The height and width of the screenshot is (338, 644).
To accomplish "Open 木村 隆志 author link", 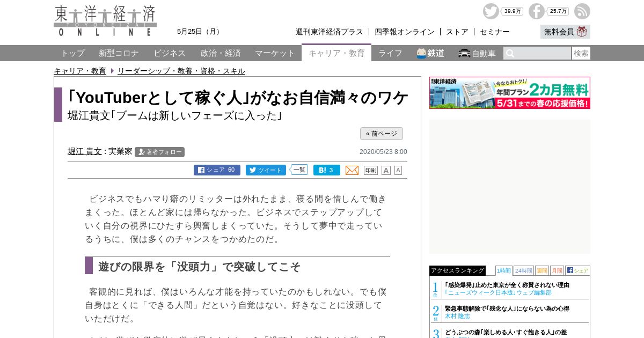I will click(457, 317).
